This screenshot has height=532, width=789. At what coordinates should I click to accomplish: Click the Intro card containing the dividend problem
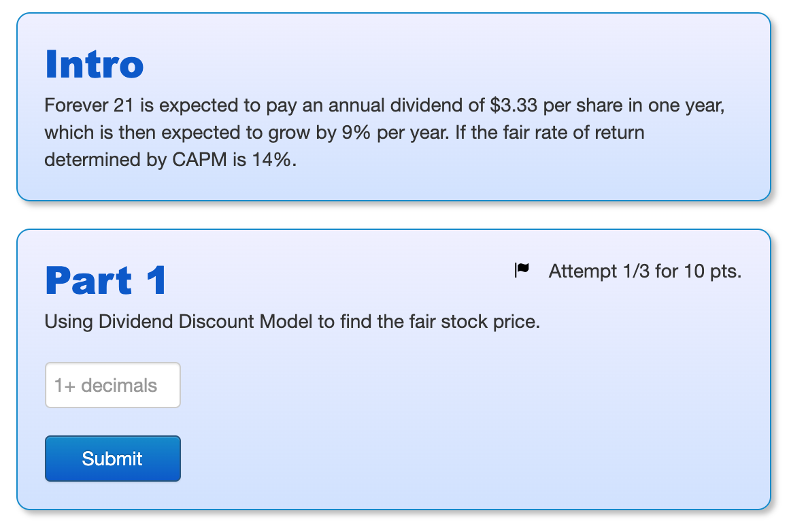[393, 105]
